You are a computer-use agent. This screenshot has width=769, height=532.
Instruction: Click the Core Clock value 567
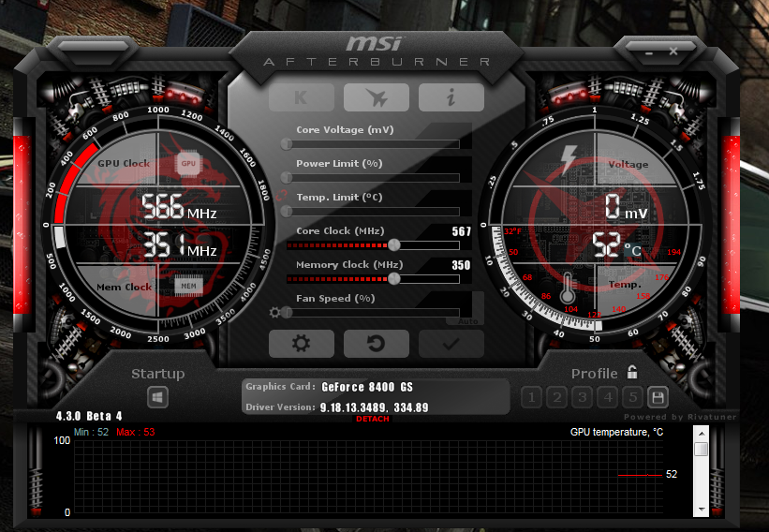pyautogui.click(x=462, y=231)
